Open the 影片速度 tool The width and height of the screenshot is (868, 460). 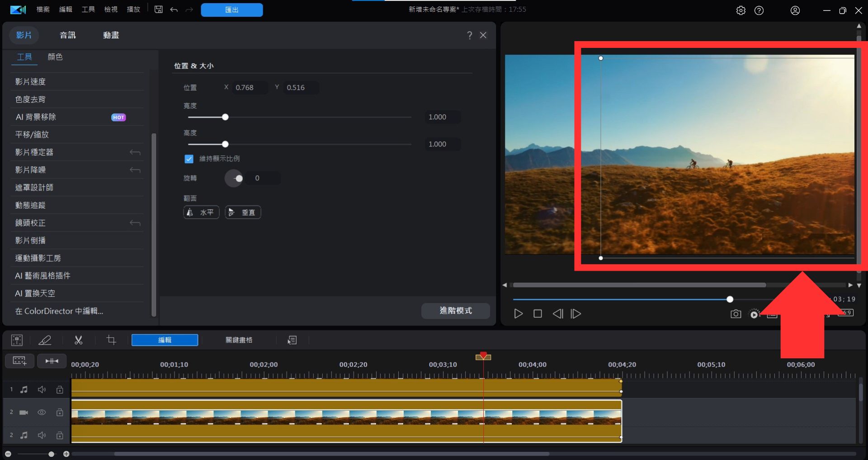point(77,82)
